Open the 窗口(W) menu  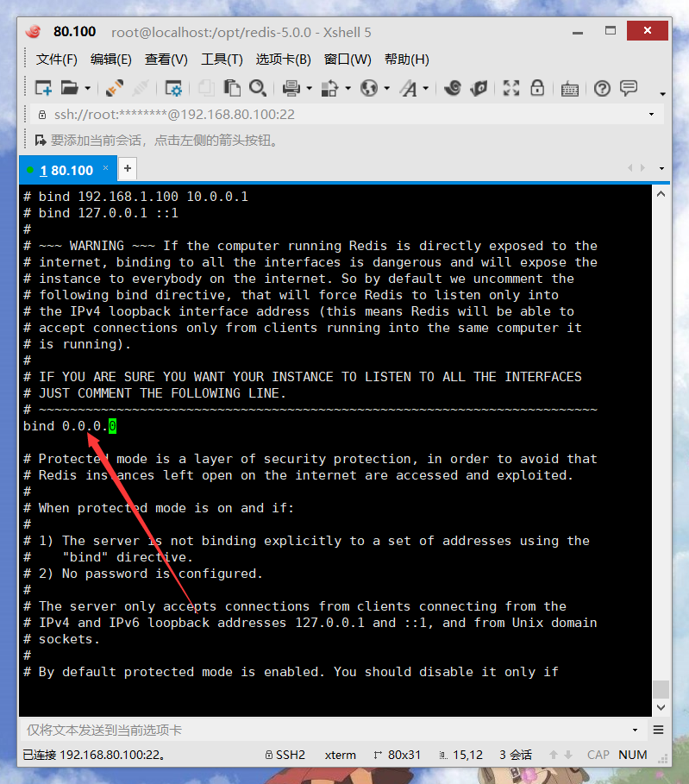click(348, 60)
